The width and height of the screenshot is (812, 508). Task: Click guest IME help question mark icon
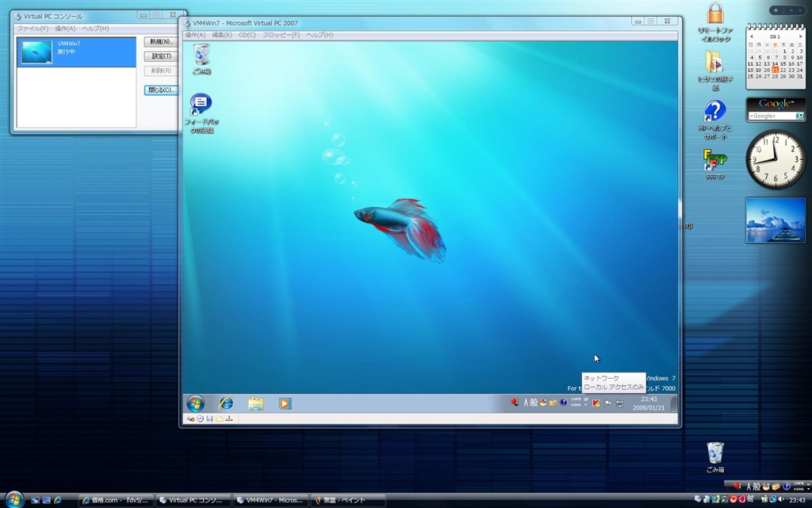click(x=564, y=403)
